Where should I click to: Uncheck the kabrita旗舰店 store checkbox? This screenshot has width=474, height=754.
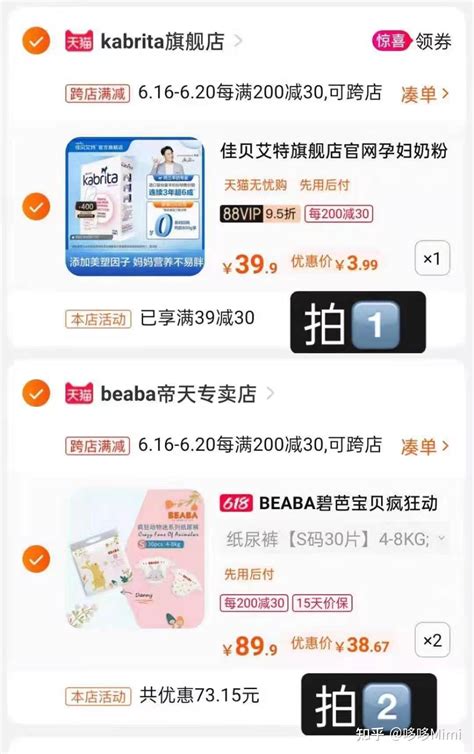click(x=36, y=41)
